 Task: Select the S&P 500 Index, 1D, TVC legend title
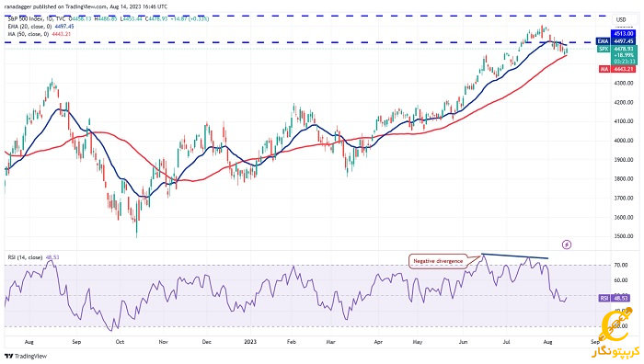[x=38, y=19]
